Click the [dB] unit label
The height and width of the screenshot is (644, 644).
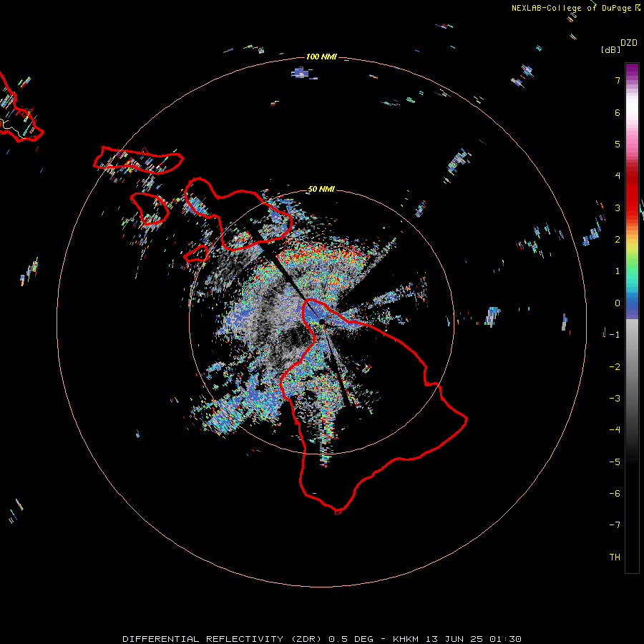[x=610, y=49]
